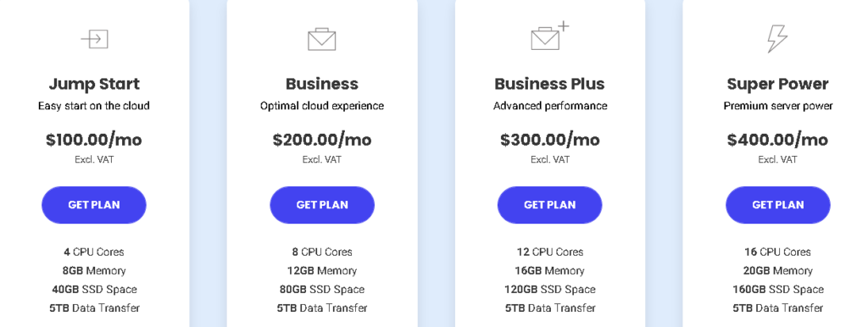The width and height of the screenshot is (868, 327).
Task: Click the Business Plus briefcase-plus icon
Action: point(549,36)
